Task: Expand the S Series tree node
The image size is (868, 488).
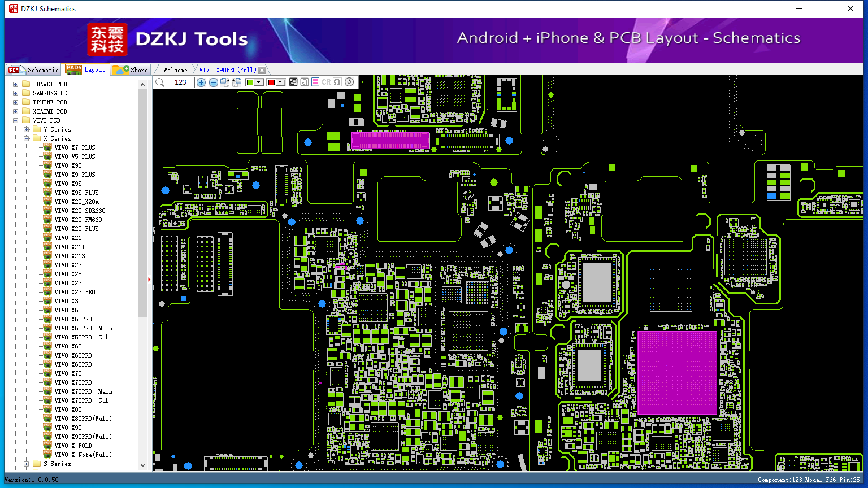Action: (x=27, y=464)
